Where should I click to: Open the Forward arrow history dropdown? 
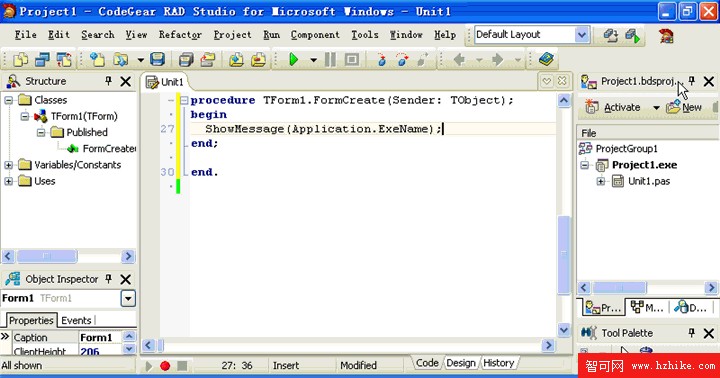(518, 60)
